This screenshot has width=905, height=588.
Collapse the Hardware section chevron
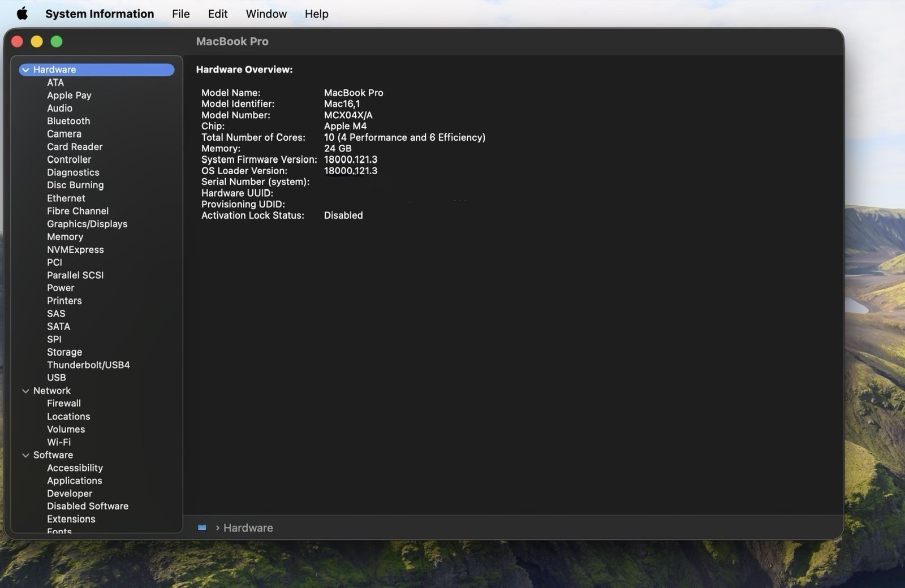(25, 70)
